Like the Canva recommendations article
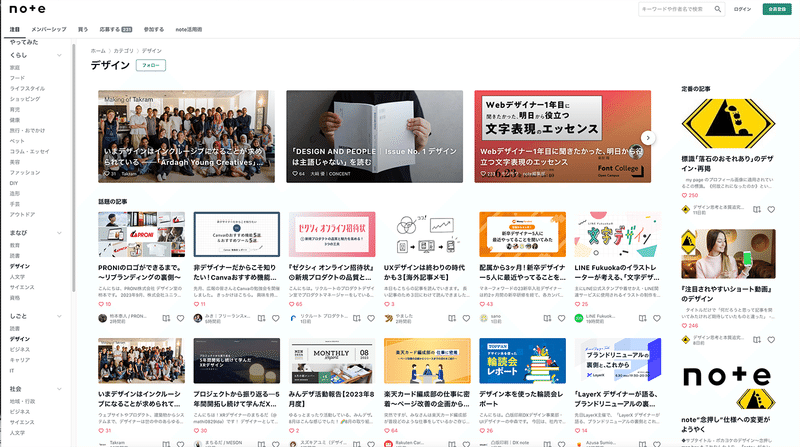Viewport: 800px width, 447px height. pyautogui.click(x=276, y=318)
